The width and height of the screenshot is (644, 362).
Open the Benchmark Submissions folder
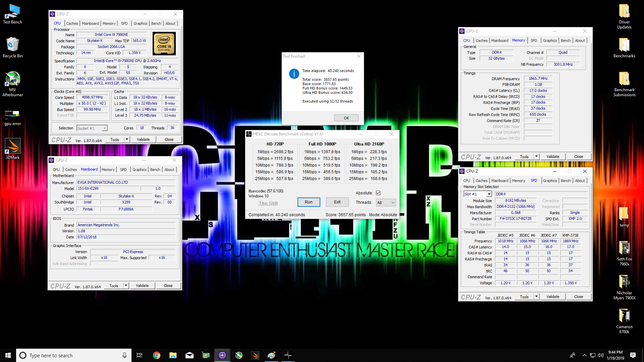coord(624,84)
